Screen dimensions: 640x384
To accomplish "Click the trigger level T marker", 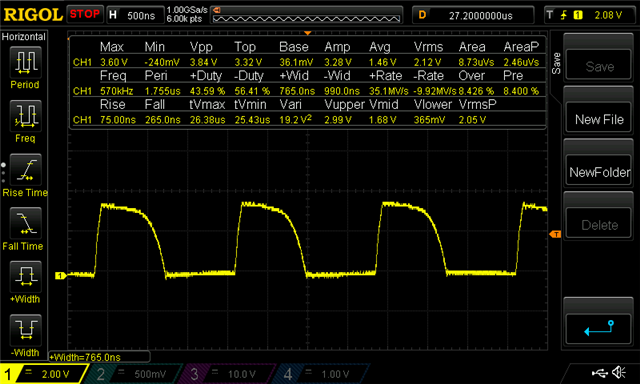I will pyautogui.click(x=555, y=234).
